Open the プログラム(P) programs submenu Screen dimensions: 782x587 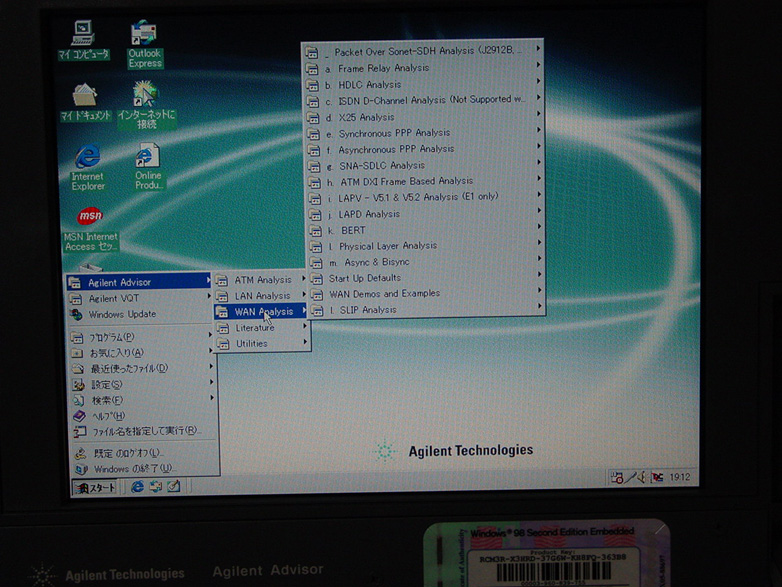(x=142, y=337)
